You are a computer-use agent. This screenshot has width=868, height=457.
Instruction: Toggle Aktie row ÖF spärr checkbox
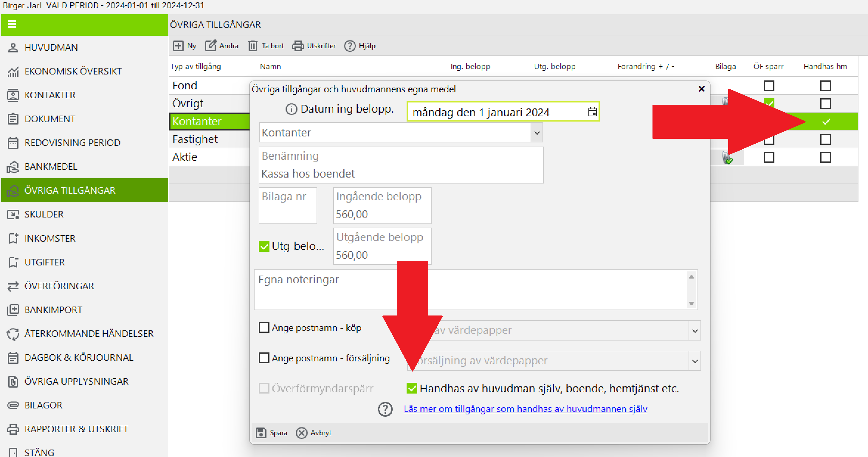point(769,157)
